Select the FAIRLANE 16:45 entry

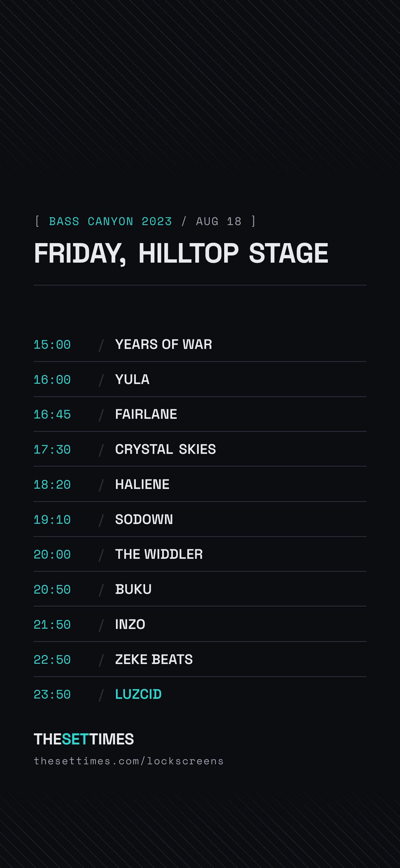(200, 414)
